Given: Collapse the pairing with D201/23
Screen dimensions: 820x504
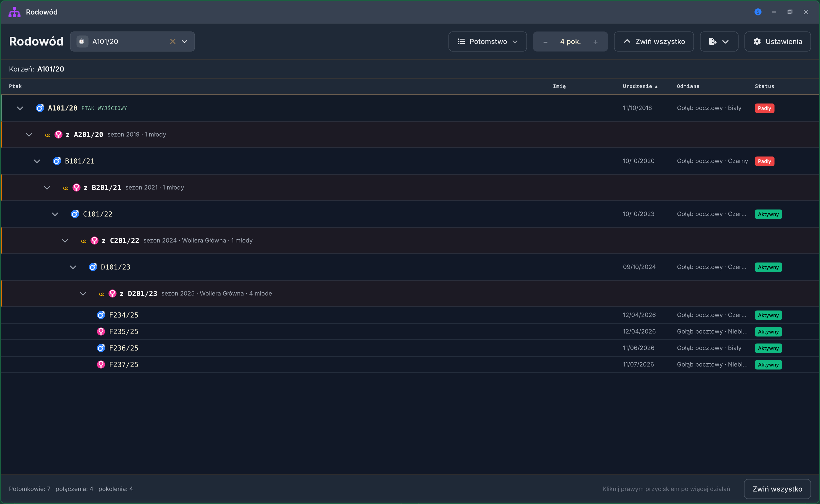Looking at the screenshot, I should pos(83,294).
